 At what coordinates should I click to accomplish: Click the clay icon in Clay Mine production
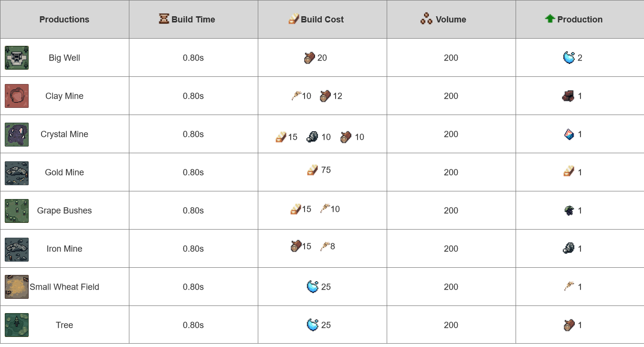pyautogui.click(x=568, y=96)
